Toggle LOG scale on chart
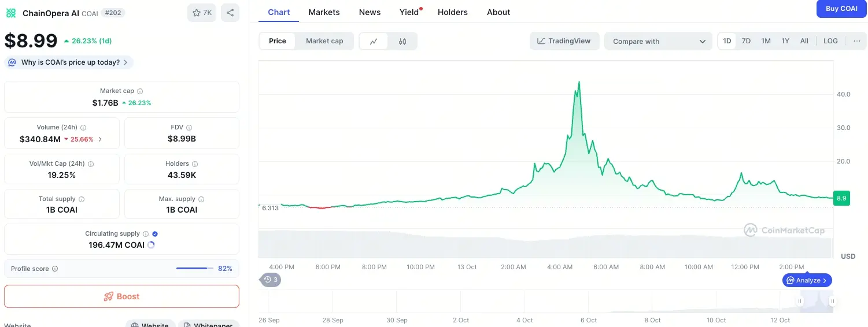The width and height of the screenshot is (868, 327). coord(830,41)
